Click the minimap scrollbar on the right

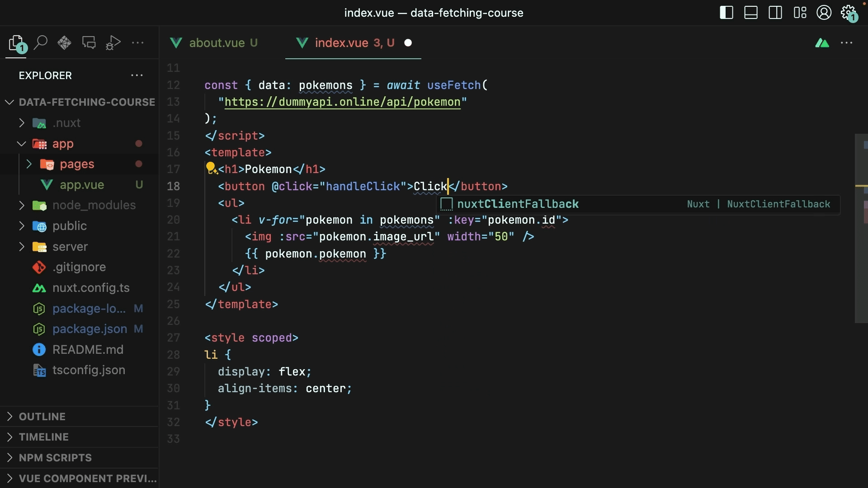[x=861, y=228]
